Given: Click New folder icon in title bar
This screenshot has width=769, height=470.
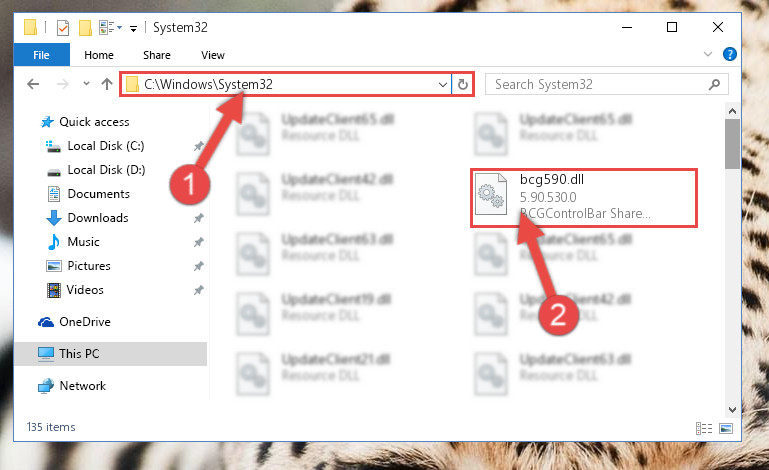Looking at the screenshot, I should [x=85, y=28].
